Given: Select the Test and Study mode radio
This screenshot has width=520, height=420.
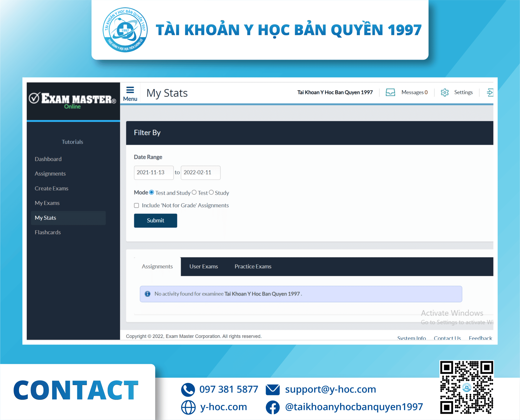Looking at the screenshot, I should point(152,192).
